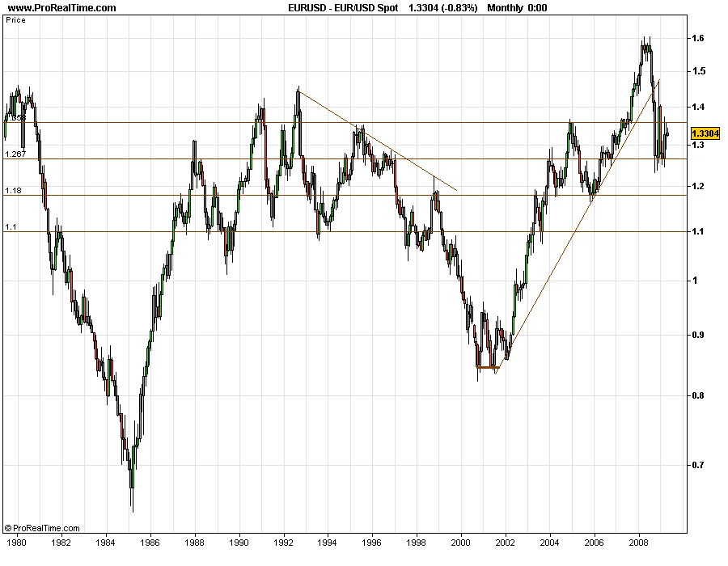Click the 1.5 price axis label
728x566 pixels.
point(699,71)
